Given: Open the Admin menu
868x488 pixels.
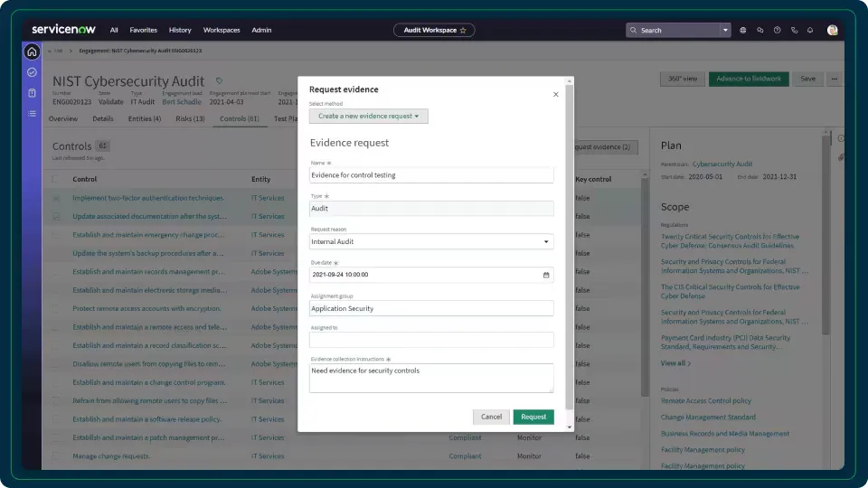Looking at the screenshot, I should 261,30.
